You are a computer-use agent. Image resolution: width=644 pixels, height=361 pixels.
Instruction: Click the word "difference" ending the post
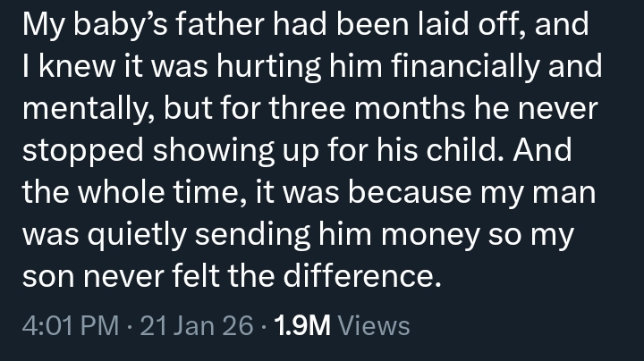pos(365,274)
